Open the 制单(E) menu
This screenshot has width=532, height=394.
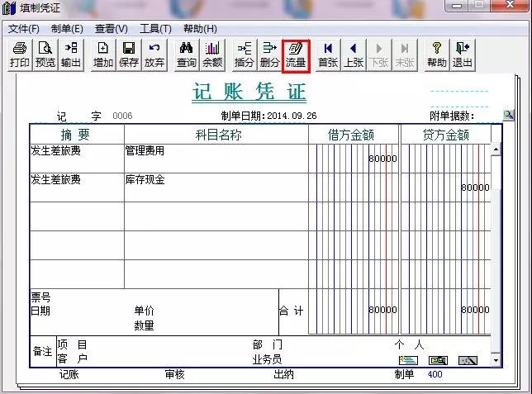pyautogui.click(x=67, y=29)
